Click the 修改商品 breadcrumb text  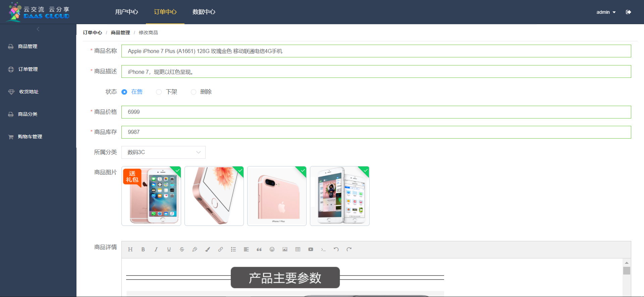148,33
